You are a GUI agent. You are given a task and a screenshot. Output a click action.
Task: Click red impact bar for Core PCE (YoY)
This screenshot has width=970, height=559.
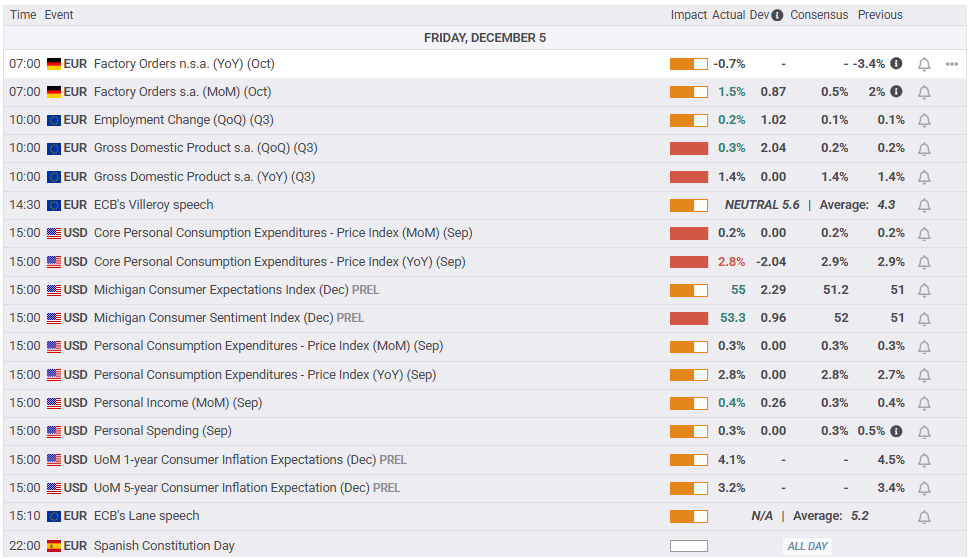(689, 262)
